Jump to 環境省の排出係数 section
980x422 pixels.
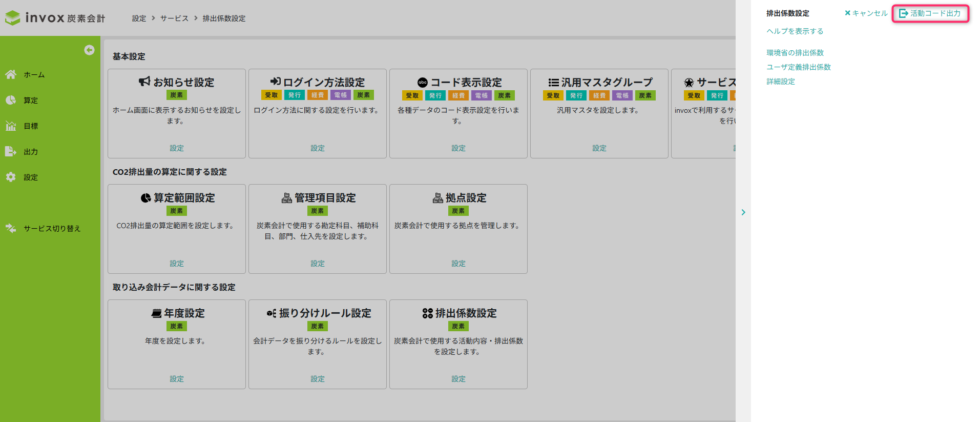tap(795, 53)
